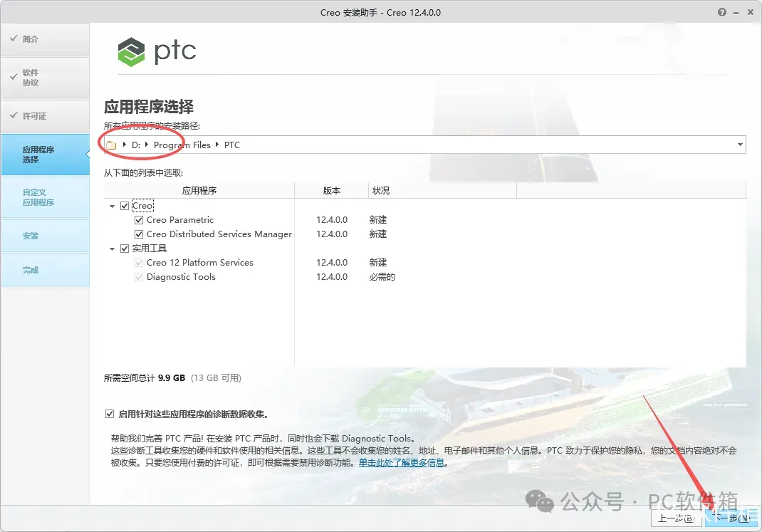Screen dimensions: 762x532
Task: Open the 软件协议 step in sidebar
Action: (45, 78)
